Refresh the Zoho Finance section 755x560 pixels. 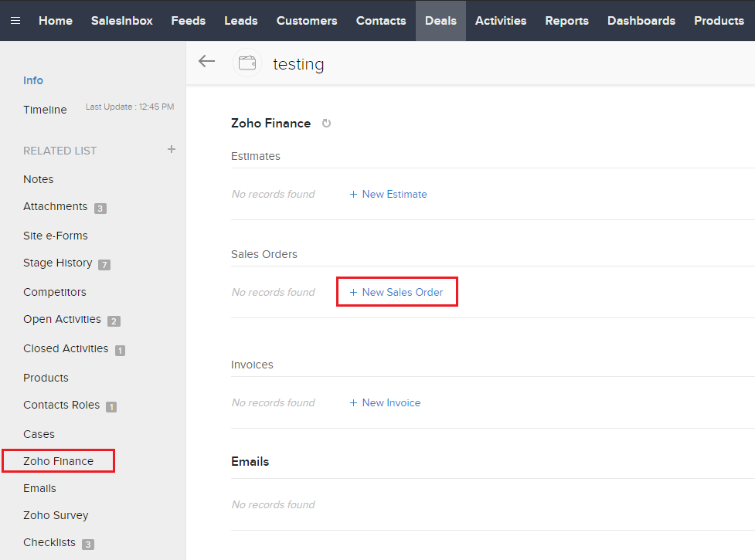326,124
